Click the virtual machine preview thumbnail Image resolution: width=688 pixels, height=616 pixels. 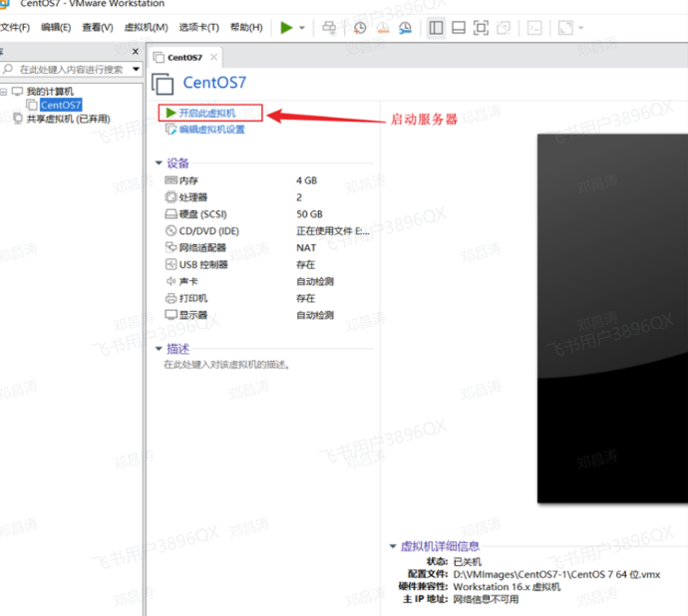click(612, 318)
